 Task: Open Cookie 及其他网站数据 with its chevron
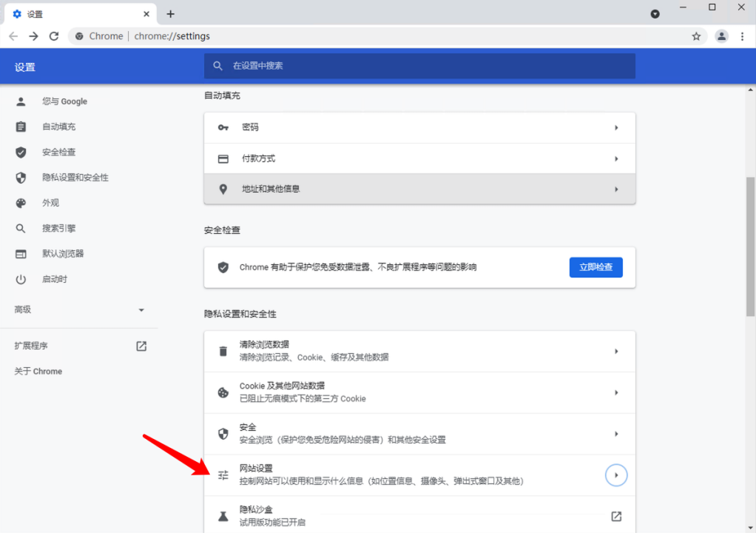point(616,392)
